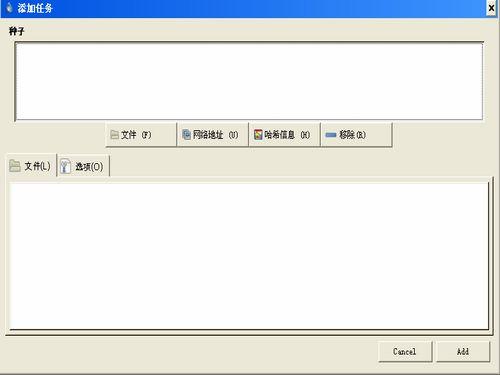
Task: Click the tool icon on the 选项(O) tab
Action: click(x=65, y=166)
